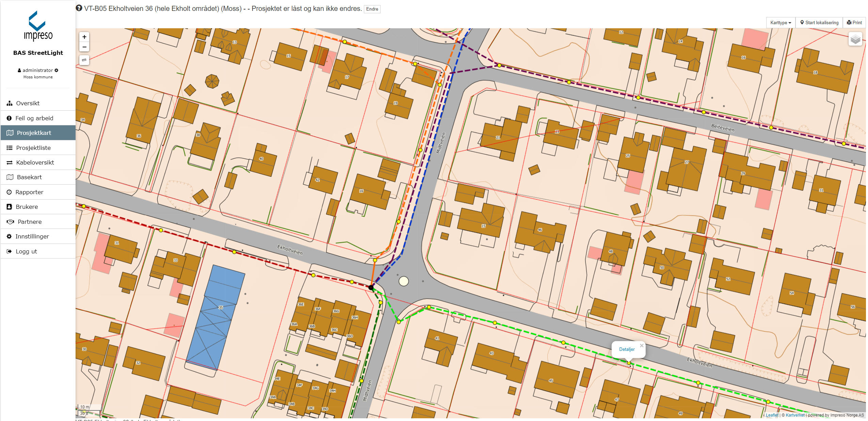Viewport: 868px width, 421px height.
Task: Click the help question mark icon
Action: pos(79,8)
